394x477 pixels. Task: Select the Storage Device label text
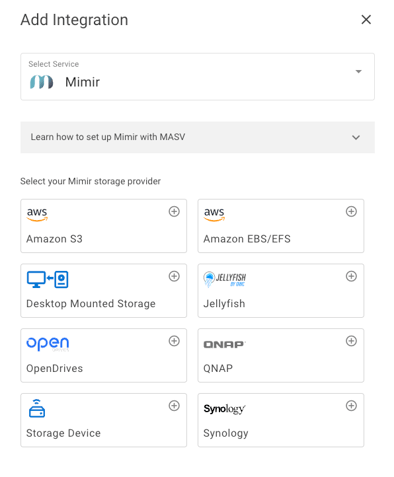click(63, 433)
